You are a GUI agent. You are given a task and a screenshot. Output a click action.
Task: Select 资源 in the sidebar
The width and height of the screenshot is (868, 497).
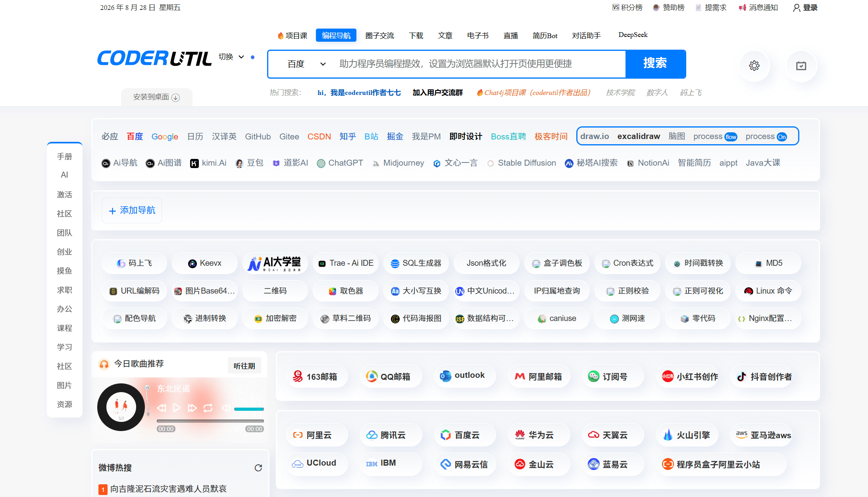pyautogui.click(x=65, y=404)
